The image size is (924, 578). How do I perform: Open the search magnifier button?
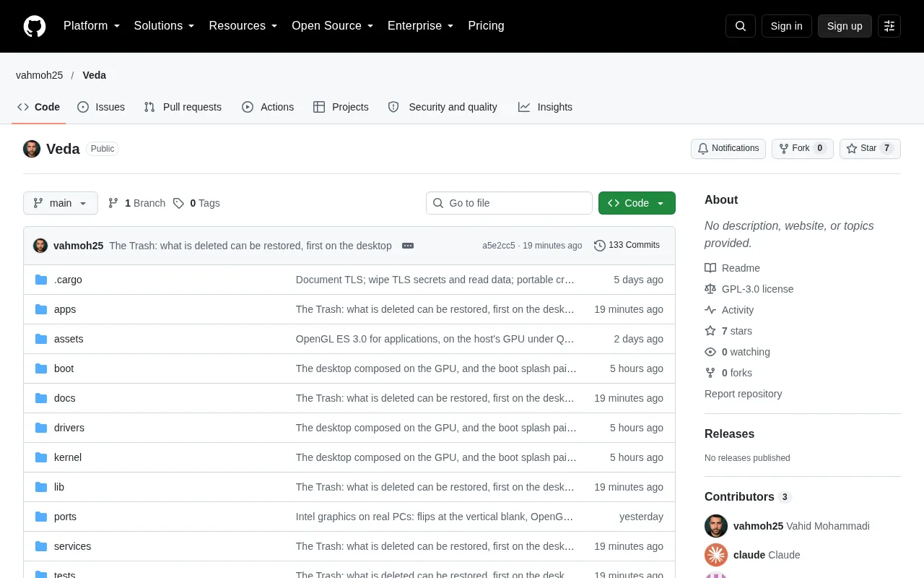tap(741, 26)
